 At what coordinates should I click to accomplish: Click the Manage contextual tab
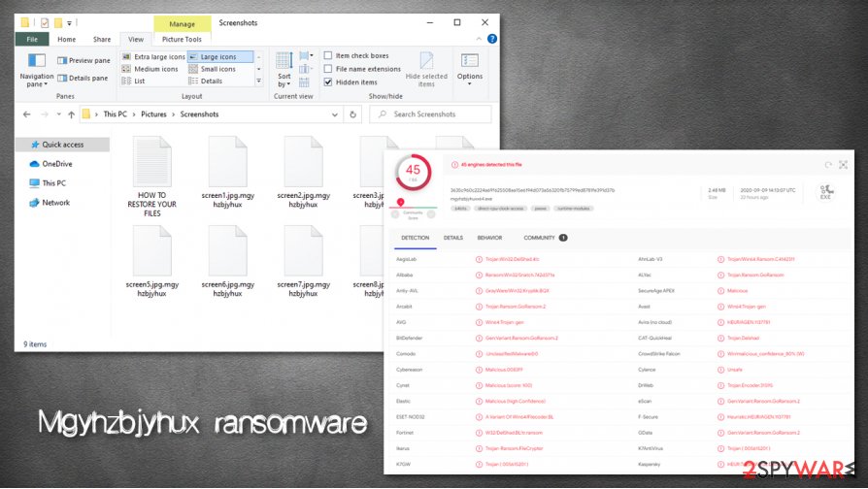(x=183, y=24)
